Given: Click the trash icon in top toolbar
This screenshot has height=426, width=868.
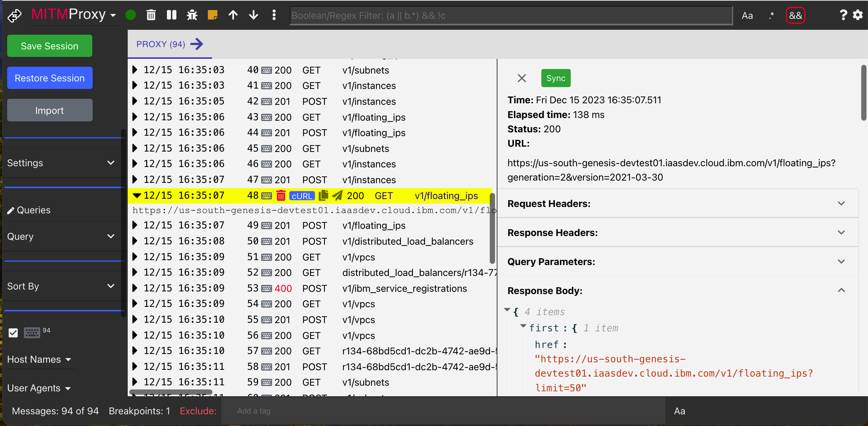Looking at the screenshot, I should [x=151, y=15].
